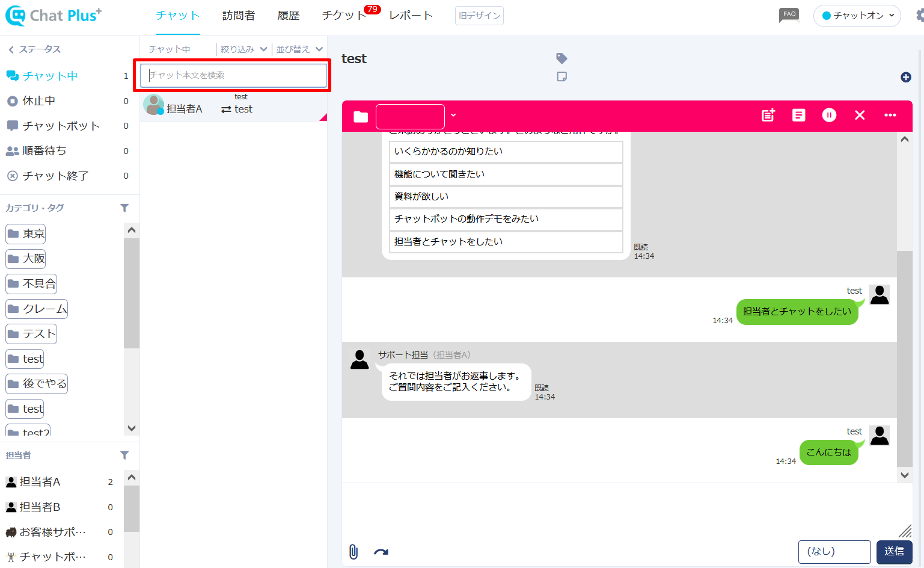Open the (なし) dropdown next to 送信

point(834,552)
